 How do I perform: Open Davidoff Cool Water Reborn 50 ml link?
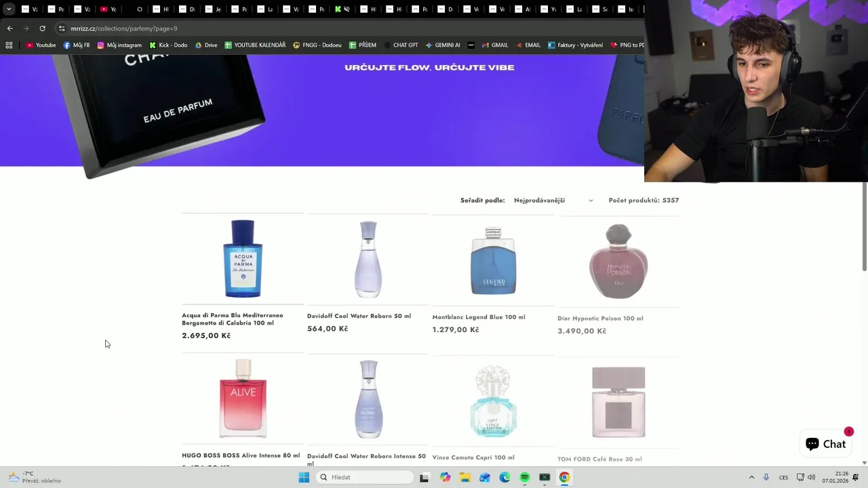359,316
